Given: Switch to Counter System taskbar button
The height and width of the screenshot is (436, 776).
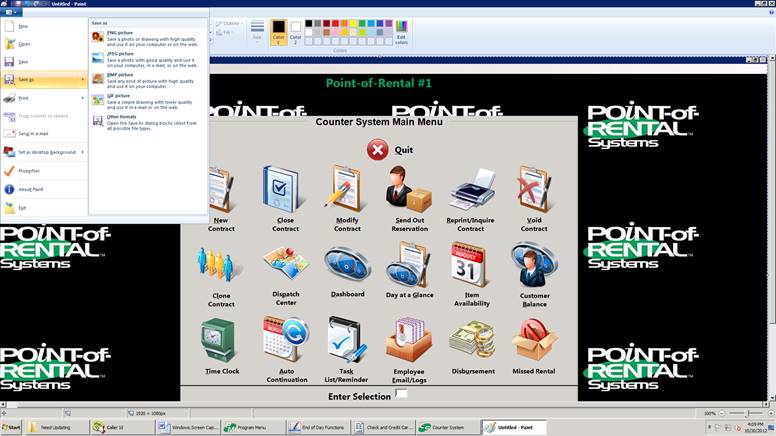Looking at the screenshot, I should coord(447,427).
